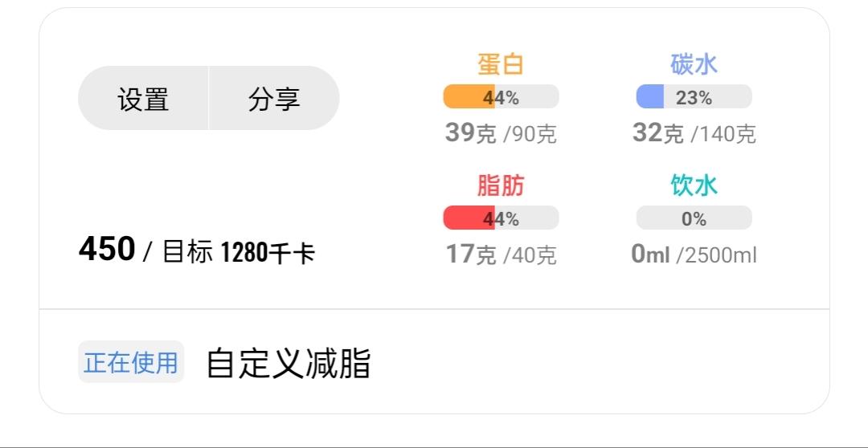Open fat amount 17克 /40克

pyautogui.click(x=500, y=255)
